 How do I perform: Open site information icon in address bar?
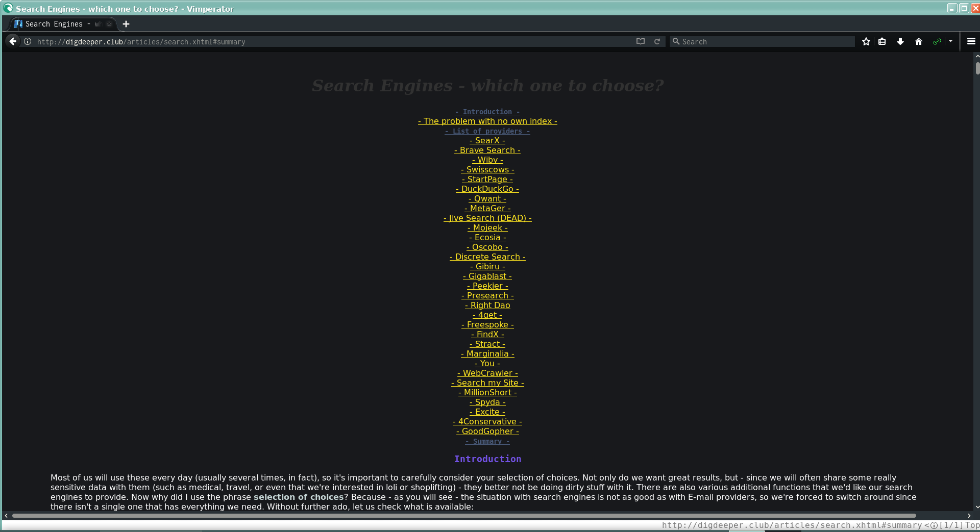click(28, 41)
